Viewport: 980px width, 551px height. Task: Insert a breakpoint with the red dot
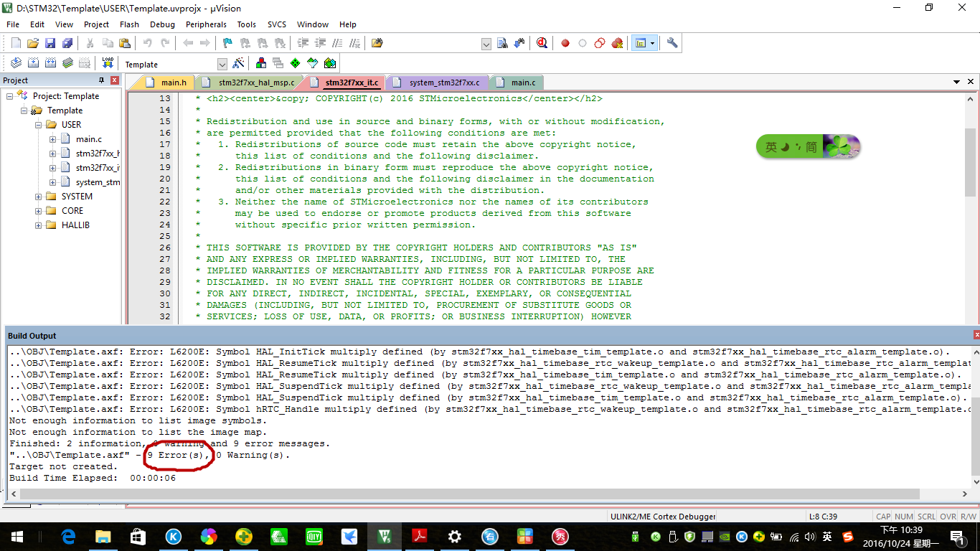tap(565, 43)
